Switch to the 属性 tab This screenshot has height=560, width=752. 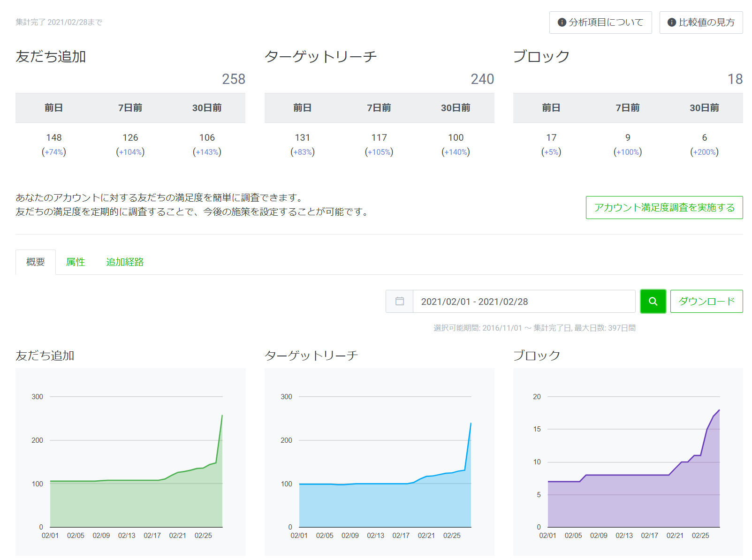pos(76,262)
